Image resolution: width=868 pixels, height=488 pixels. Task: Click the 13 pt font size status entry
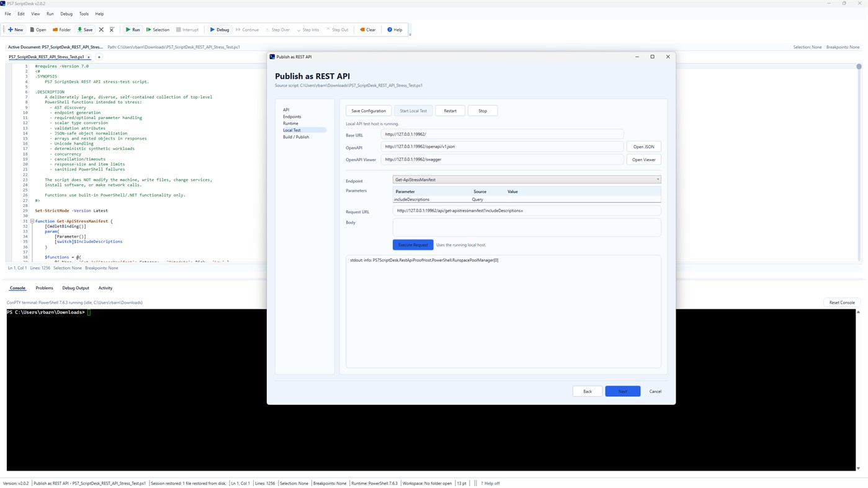click(x=462, y=484)
